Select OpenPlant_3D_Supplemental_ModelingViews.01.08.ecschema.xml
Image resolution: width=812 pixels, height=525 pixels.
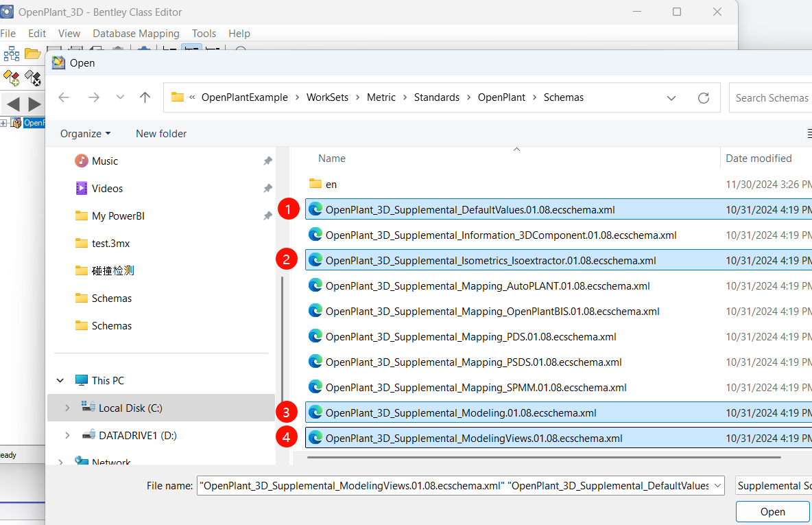click(x=558, y=438)
